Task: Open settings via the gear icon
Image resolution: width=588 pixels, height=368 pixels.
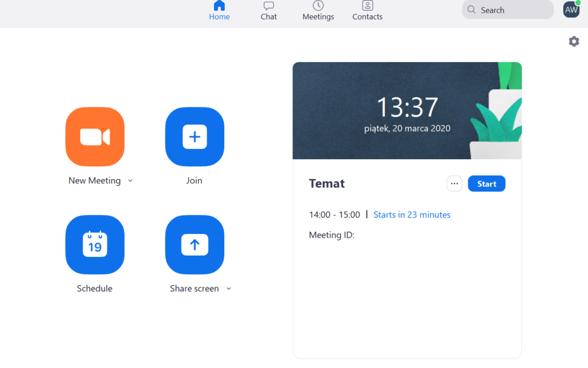Action: (574, 41)
